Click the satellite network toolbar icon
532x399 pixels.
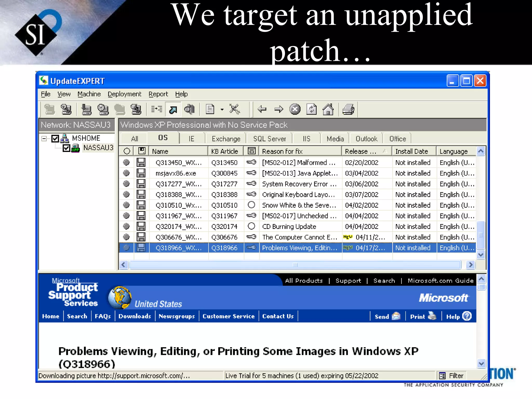click(235, 109)
